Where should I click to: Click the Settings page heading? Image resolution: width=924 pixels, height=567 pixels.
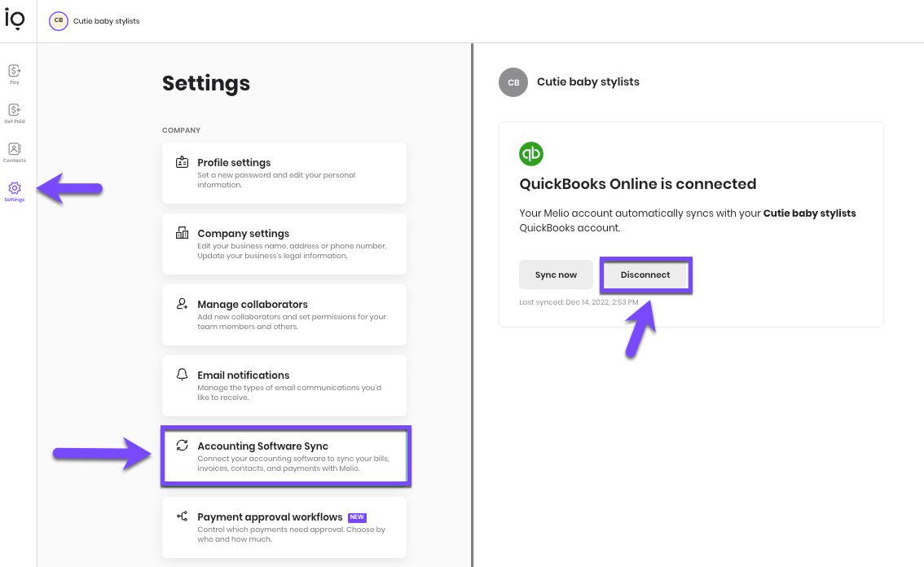[x=206, y=83]
